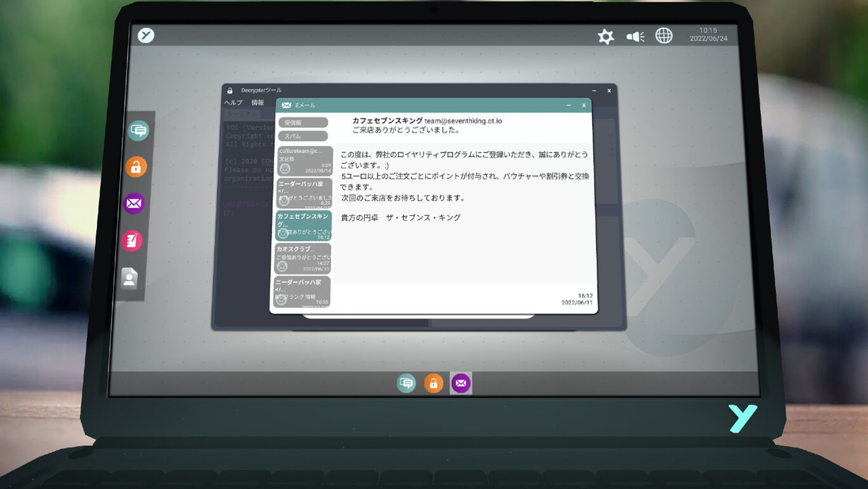Viewport: 868px width, 489px height.
Task: Launch the orange lock Decrypter in the side dock
Action: coord(136,167)
